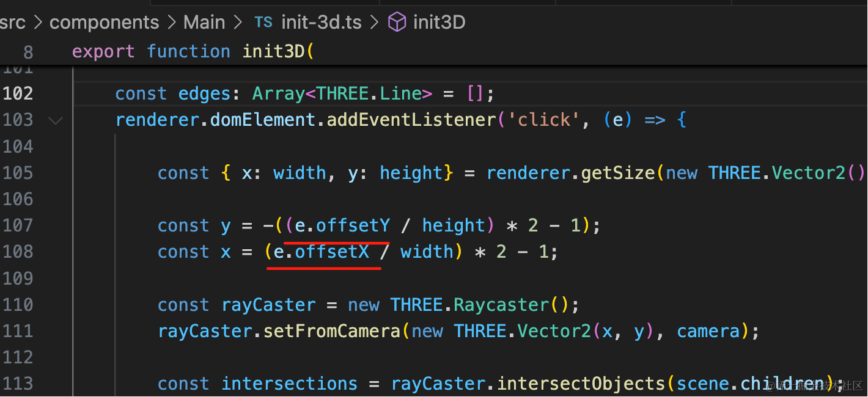Click line number 108 in the gutter
Screen dimensions: 868x397
pyautogui.click(x=18, y=252)
